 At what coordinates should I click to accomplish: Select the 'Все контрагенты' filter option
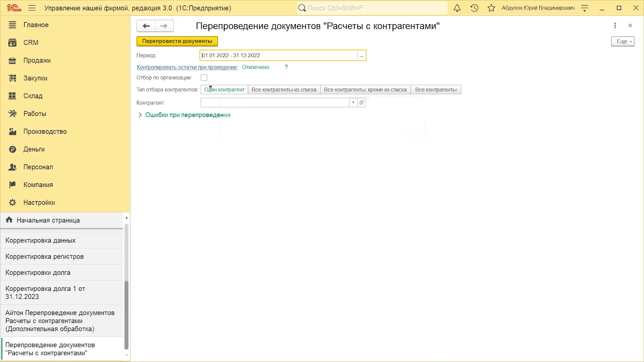point(436,90)
